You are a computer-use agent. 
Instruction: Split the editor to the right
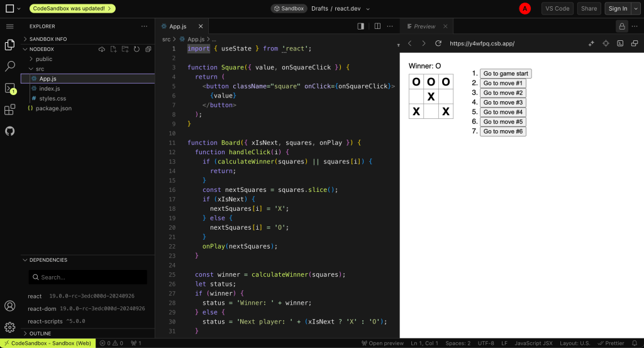(377, 26)
